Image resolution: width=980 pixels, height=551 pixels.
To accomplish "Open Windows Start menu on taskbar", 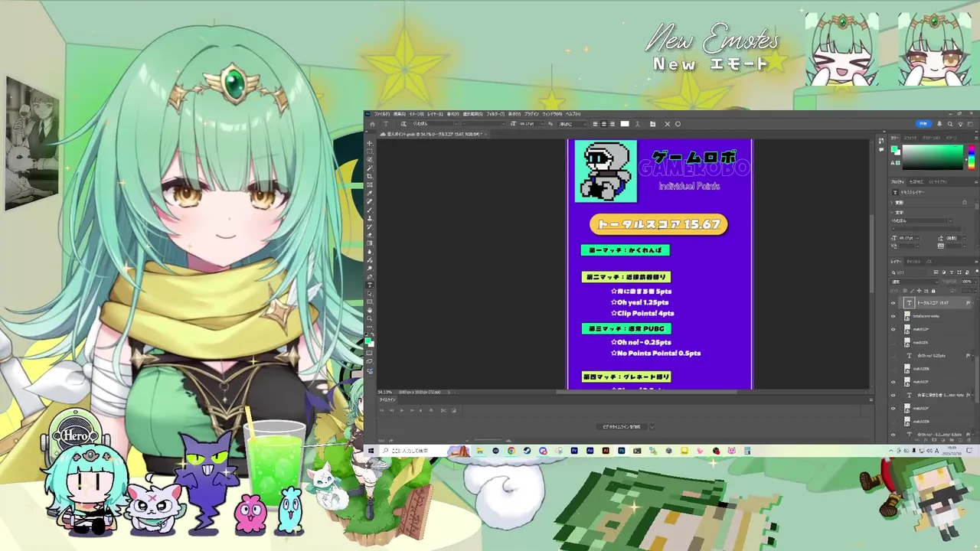I will tap(371, 451).
